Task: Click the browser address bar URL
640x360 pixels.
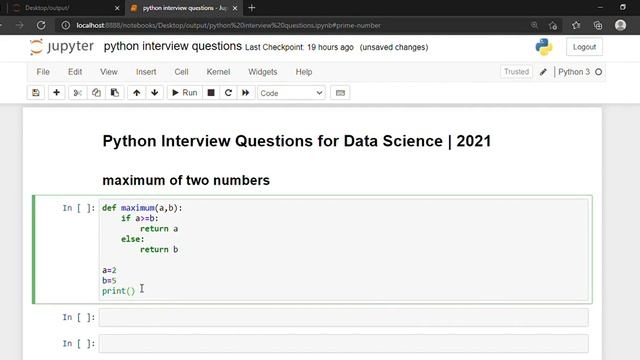Action: (x=229, y=25)
